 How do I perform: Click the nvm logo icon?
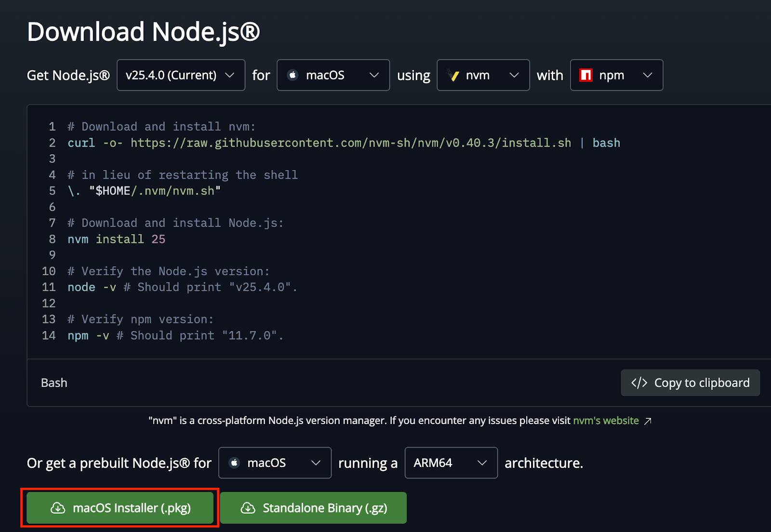[453, 75]
